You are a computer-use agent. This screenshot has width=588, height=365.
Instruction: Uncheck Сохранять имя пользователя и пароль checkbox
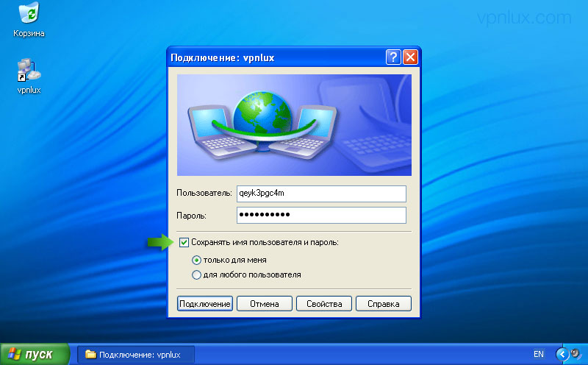tap(184, 243)
